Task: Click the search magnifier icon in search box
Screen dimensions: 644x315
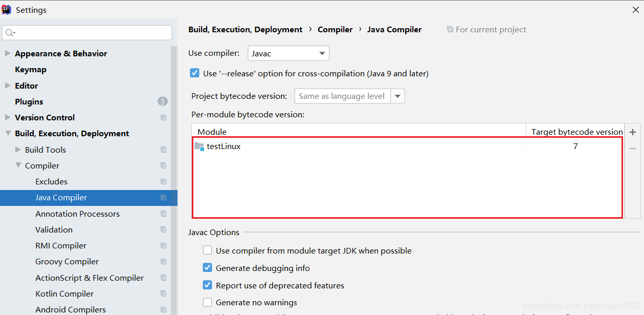Action: click(10, 33)
